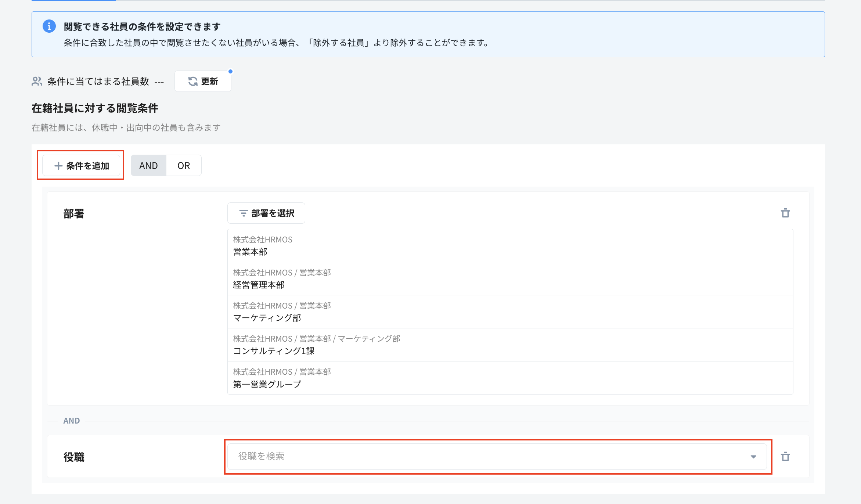Switch condition logic to OR
861x504 pixels.
pos(184,166)
